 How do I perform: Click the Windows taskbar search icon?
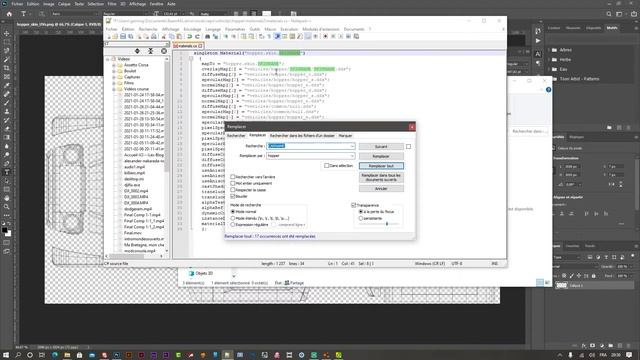18,355
